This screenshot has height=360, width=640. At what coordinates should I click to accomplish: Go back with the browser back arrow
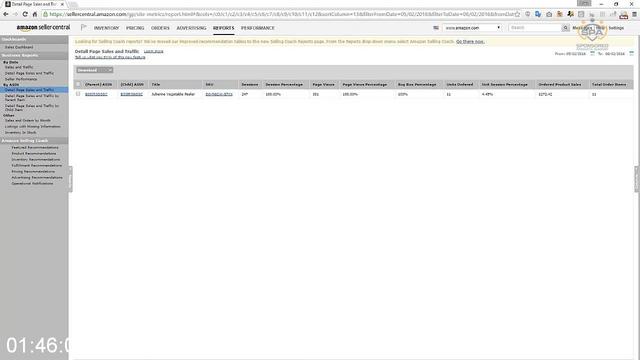(x=6, y=14)
